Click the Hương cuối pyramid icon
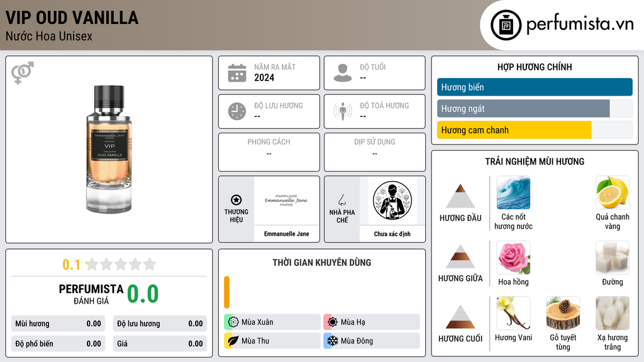This screenshot has width=644, height=362. point(460,317)
